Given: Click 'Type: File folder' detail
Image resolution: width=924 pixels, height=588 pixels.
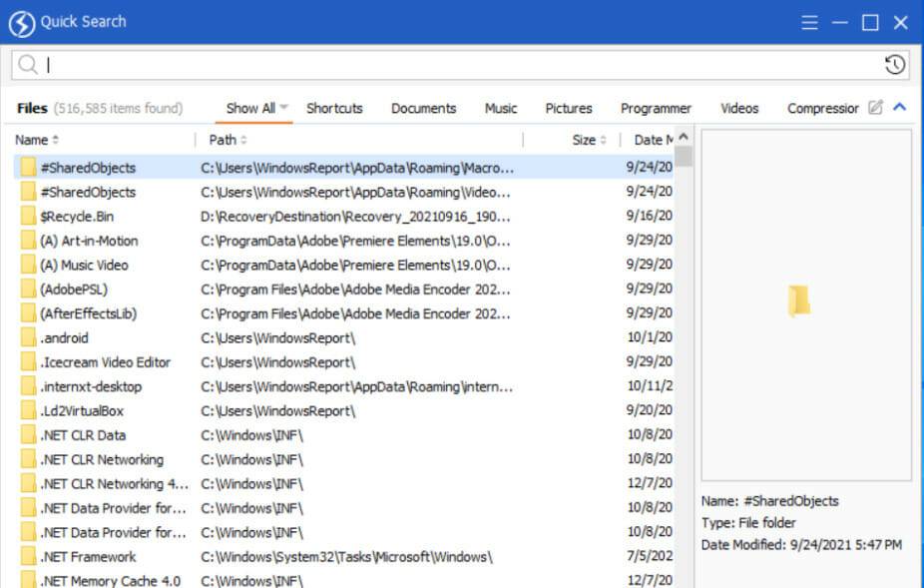Looking at the screenshot, I should 748,523.
